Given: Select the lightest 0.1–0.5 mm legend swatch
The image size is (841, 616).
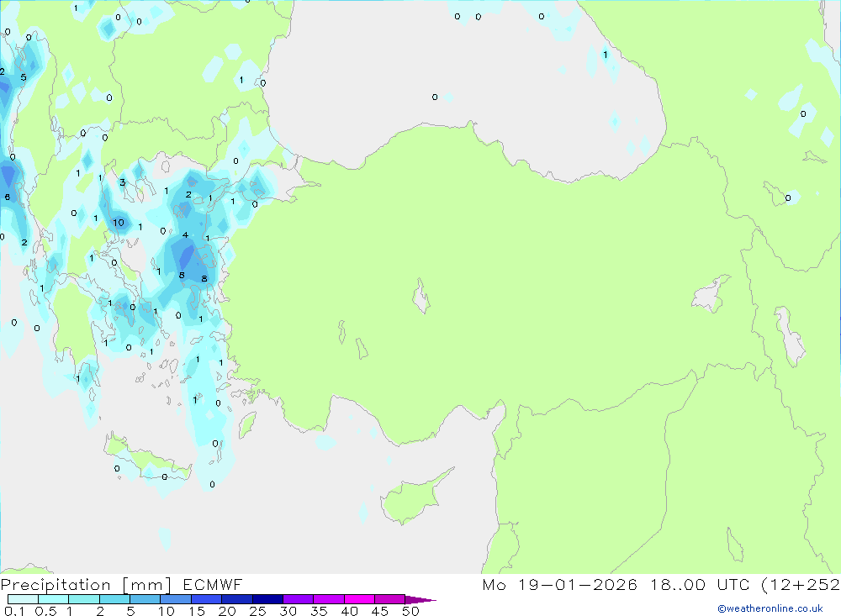Looking at the screenshot, I should pos(23,599).
